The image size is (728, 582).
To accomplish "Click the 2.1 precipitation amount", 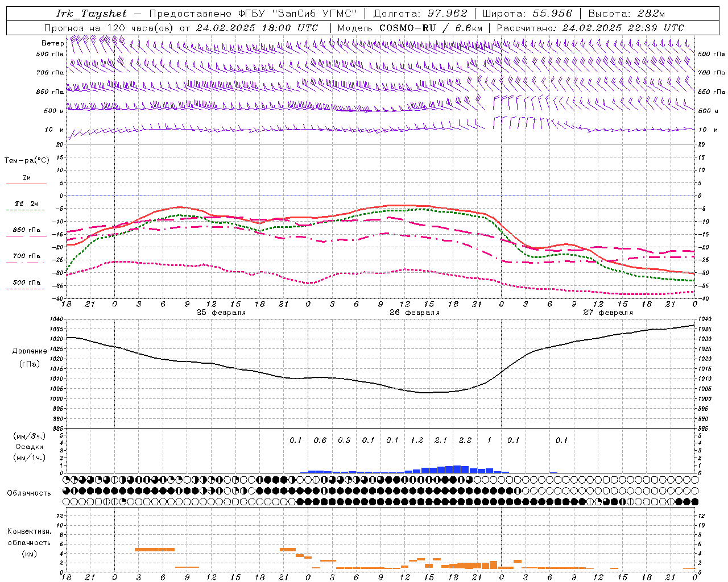I will (441, 440).
